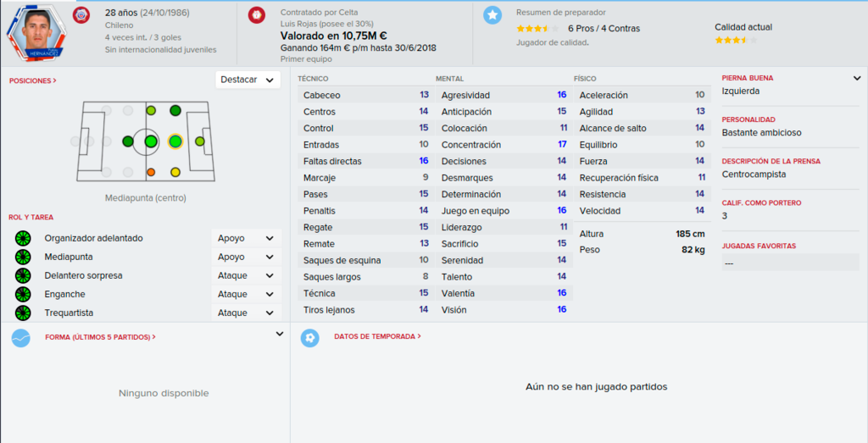Click the season stats football icon
This screenshot has height=443, width=868.
pyautogui.click(x=310, y=337)
